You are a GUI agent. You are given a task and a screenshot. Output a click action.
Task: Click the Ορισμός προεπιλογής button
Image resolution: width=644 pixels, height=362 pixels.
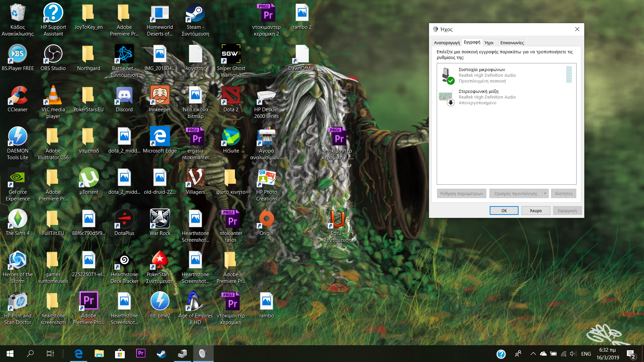point(516,193)
